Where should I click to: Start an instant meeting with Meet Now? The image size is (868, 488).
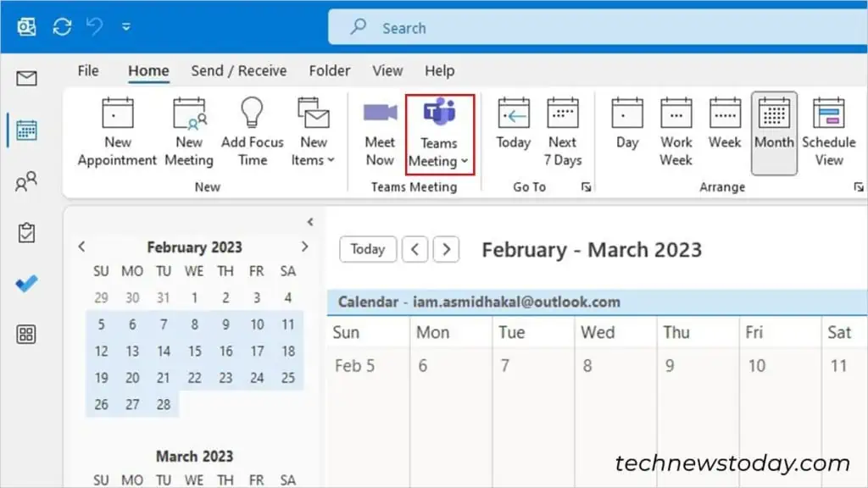(x=379, y=131)
